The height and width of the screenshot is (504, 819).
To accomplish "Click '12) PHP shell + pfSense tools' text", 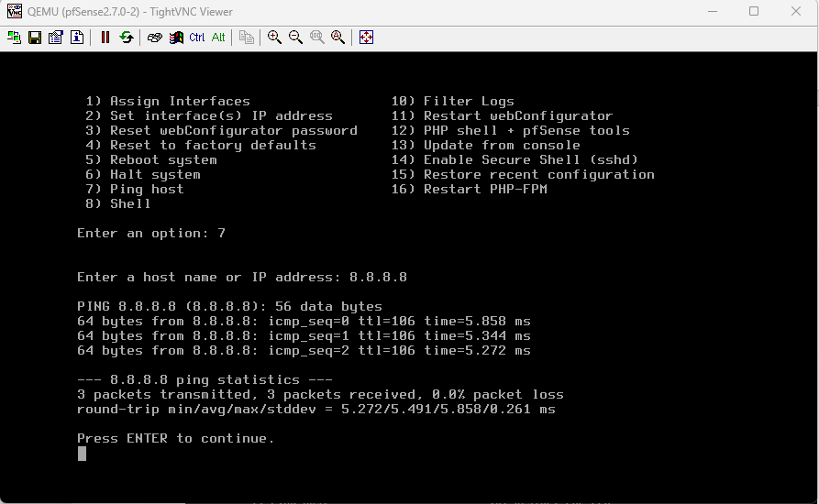I will coord(510,130).
